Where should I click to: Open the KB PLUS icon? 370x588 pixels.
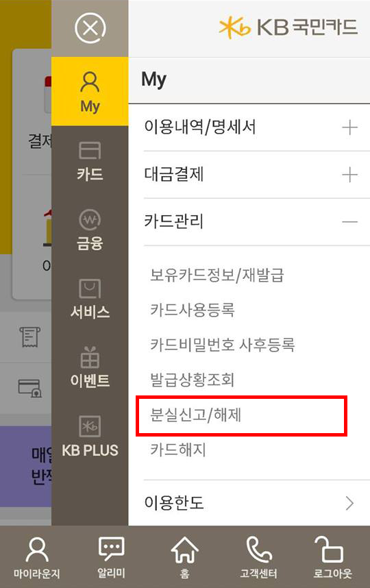90,426
